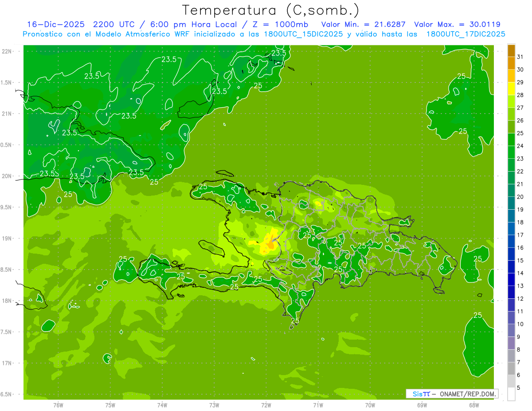Select the legend segment between 25 and 26
The height and width of the screenshot is (411, 532).
pos(511,127)
